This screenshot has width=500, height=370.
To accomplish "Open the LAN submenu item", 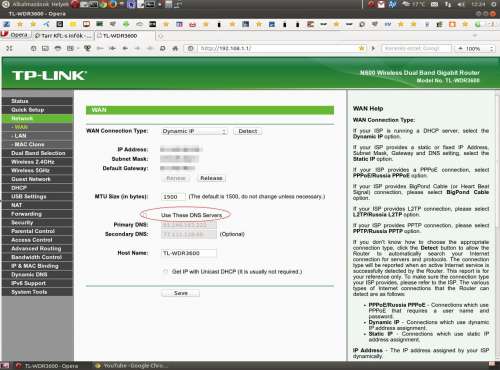I will tap(37, 136).
